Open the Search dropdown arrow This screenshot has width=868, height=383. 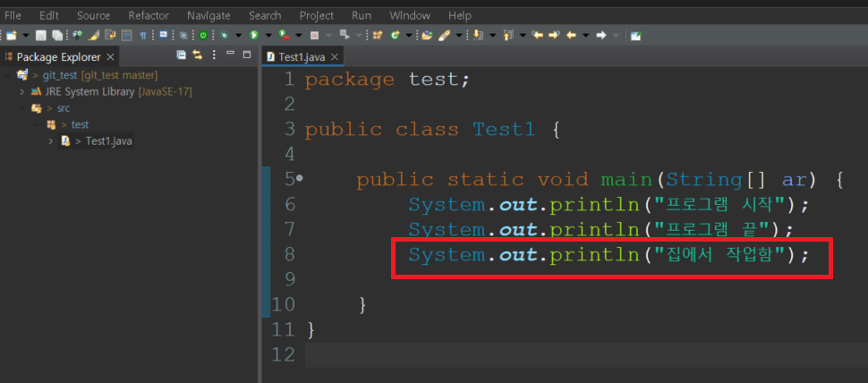(x=459, y=36)
